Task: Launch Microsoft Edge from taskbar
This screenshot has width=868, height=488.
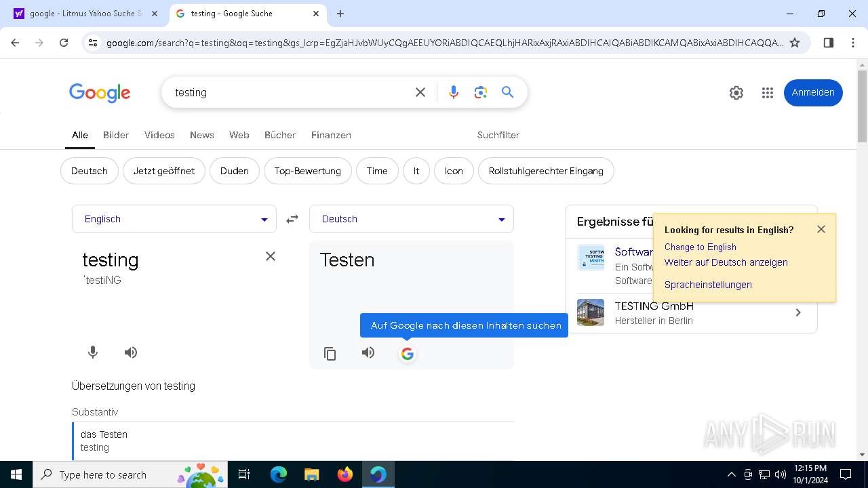Action: [279, 474]
